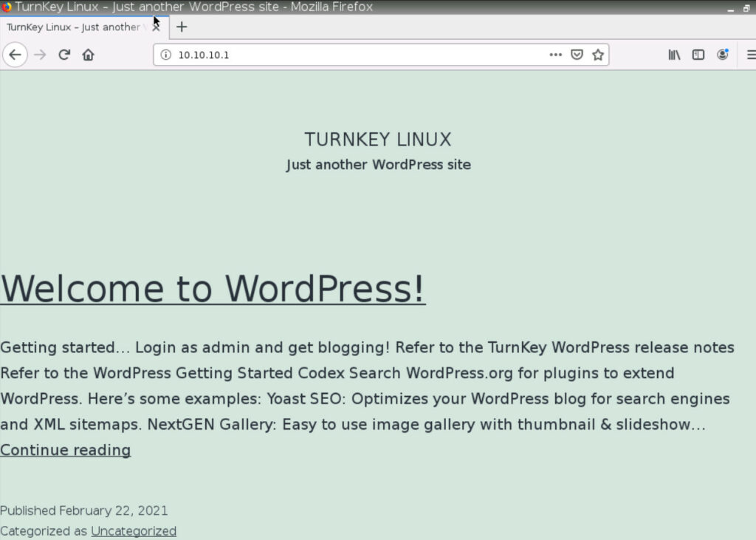This screenshot has height=540, width=756.
Task: Open the Welcome to WordPress! post title
Action: point(213,288)
